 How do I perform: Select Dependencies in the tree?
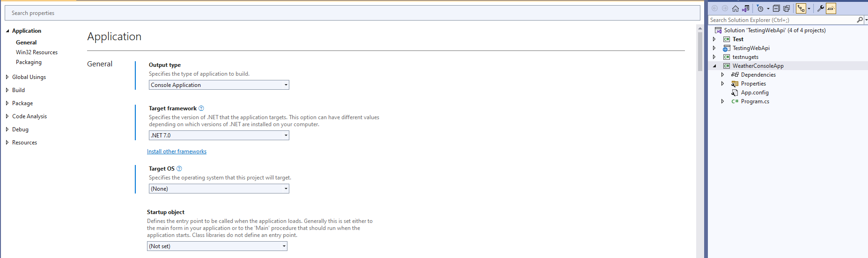758,75
